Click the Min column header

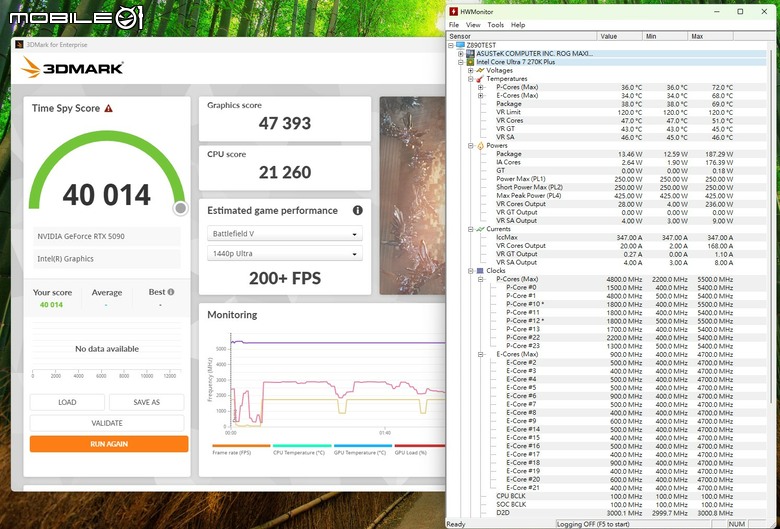click(x=665, y=36)
